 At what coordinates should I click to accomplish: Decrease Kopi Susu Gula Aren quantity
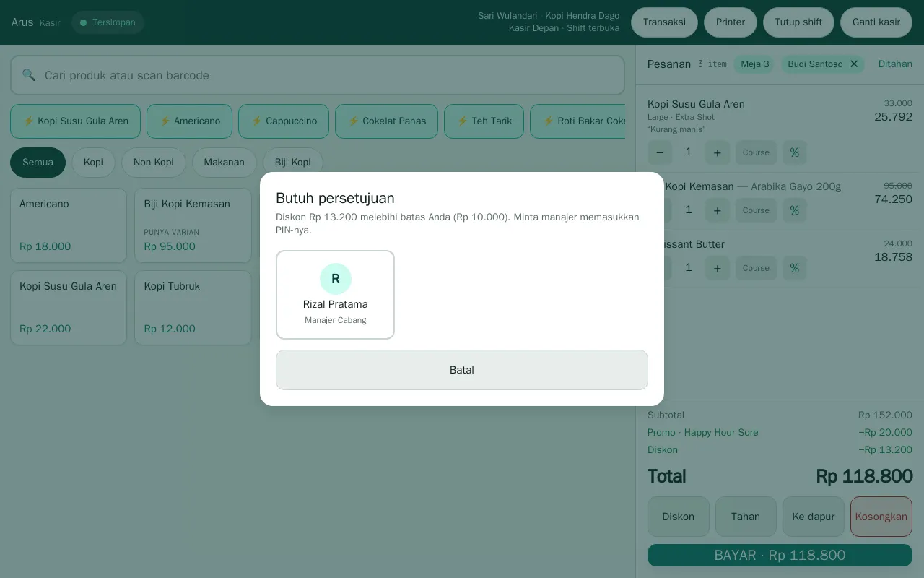660,152
